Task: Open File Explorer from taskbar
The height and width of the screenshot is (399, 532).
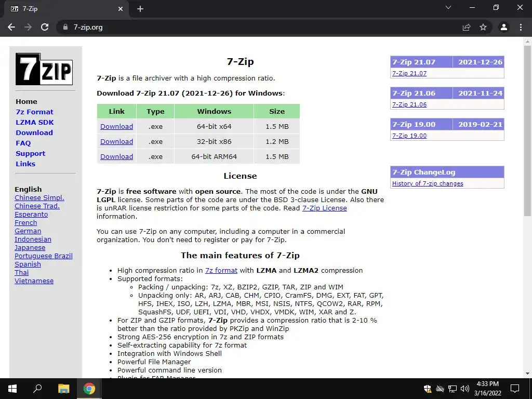Action: click(63, 389)
